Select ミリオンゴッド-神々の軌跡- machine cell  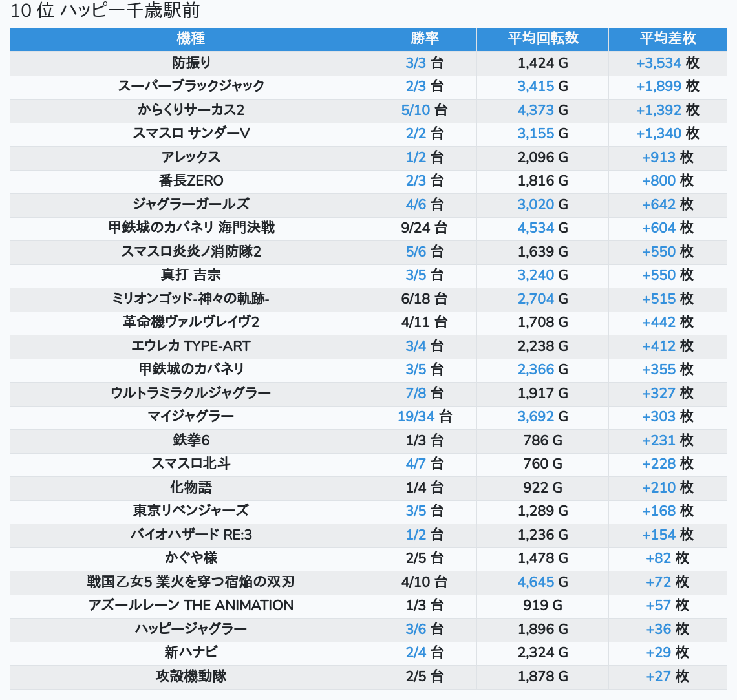coord(191,299)
